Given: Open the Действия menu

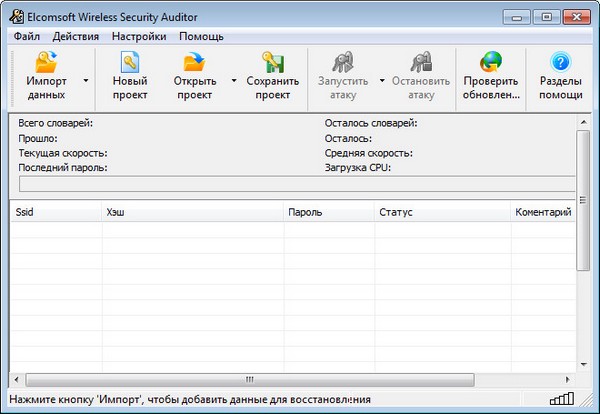Looking at the screenshot, I should point(75,36).
